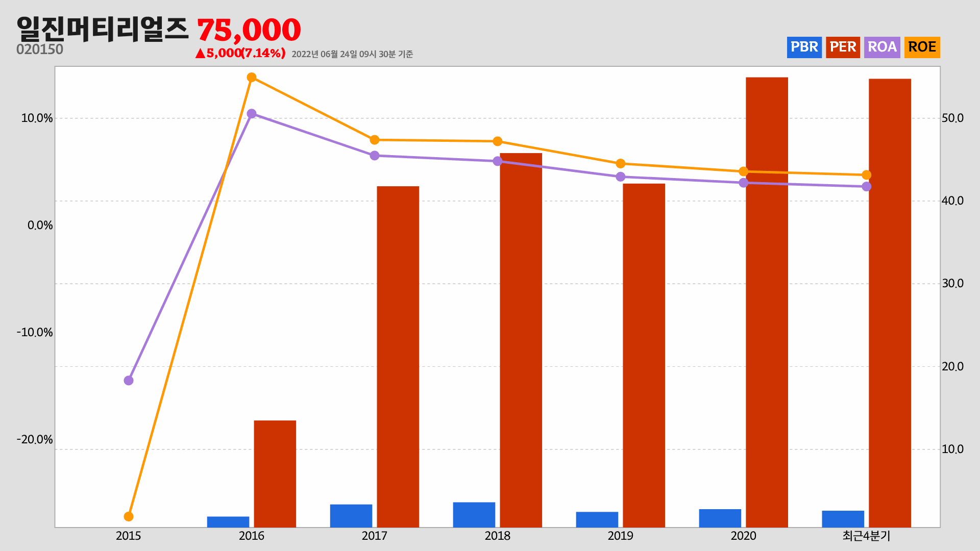Click the stock code 020150
Image resolution: width=980 pixels, height=551 pixels.
40,49
